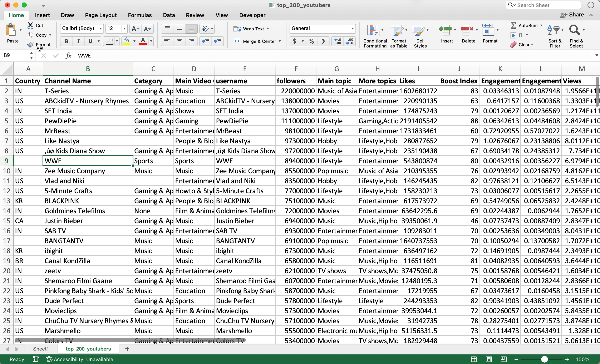Open the borders icon
Image resolution: width=600 pixels, height=364 pixels.
(109, 41)
